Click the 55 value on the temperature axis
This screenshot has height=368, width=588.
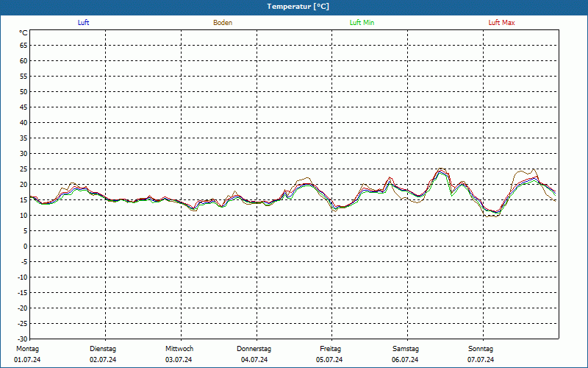pos(24,77)
